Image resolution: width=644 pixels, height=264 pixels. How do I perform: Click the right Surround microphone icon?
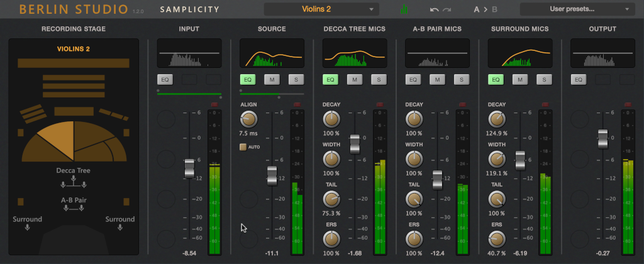click(120, 227)
